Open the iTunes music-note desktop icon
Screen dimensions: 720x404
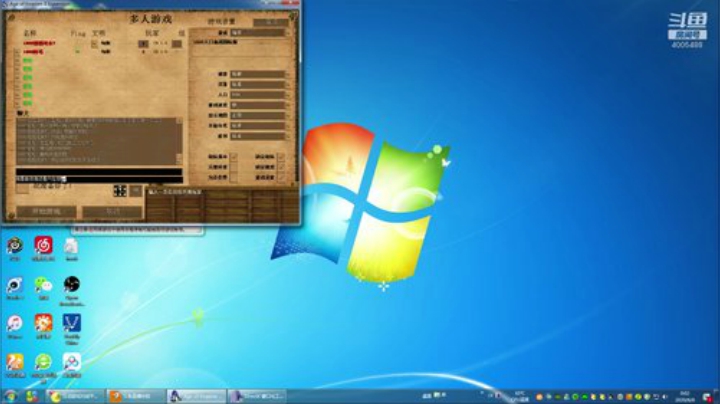click(15, 324)
